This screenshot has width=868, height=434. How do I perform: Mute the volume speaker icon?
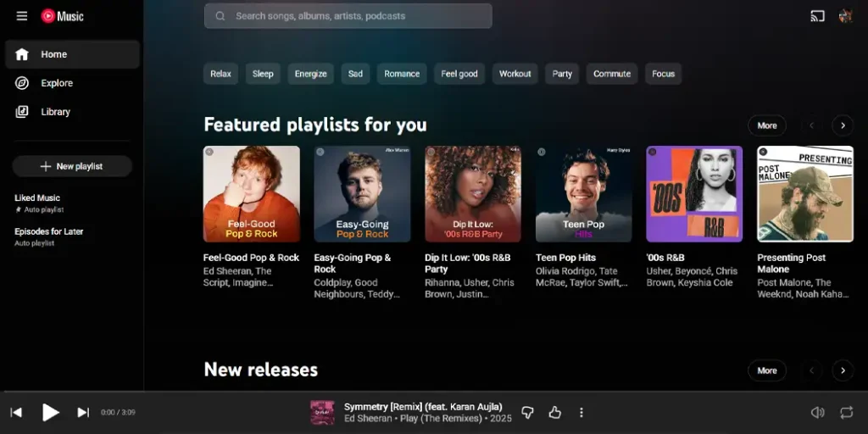pos(818,413)
